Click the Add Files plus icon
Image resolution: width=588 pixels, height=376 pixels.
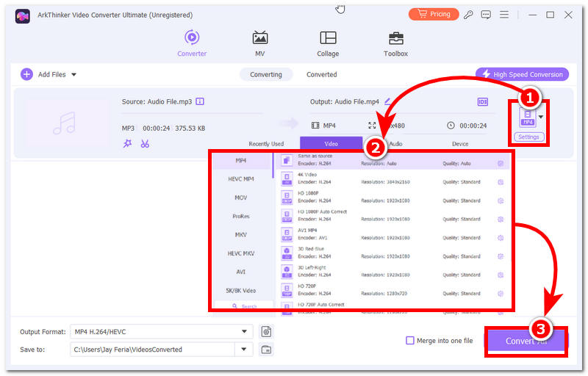[26, 74]
